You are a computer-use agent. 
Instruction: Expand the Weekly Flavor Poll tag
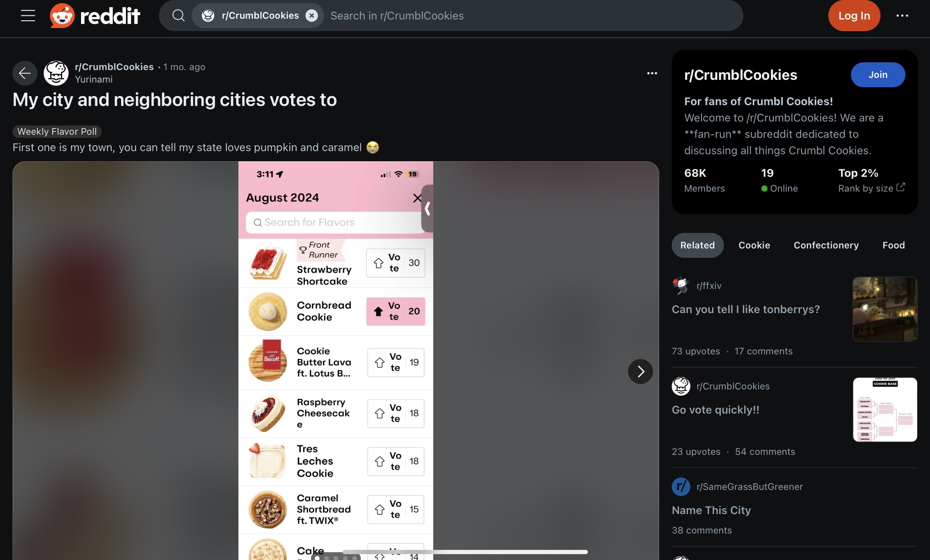coord(56,131)
